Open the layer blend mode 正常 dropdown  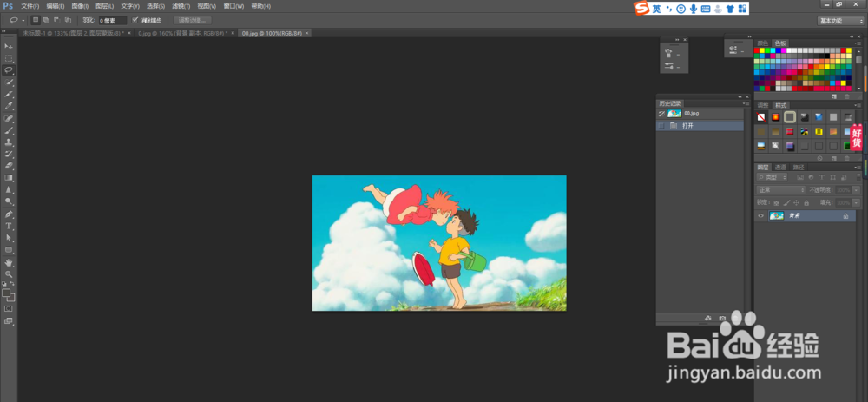point(781,190)
